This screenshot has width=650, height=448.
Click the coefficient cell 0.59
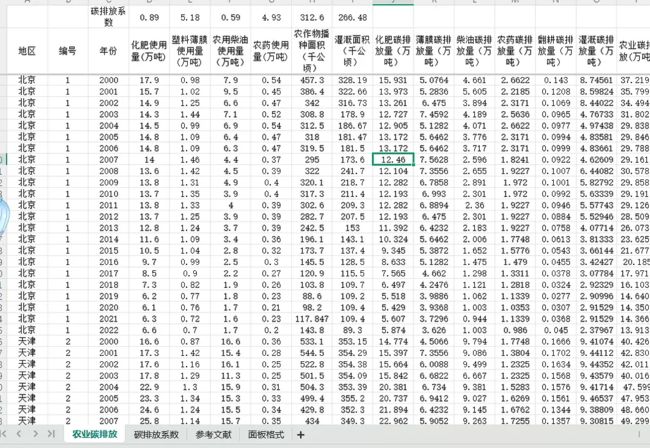click(230, 17)
